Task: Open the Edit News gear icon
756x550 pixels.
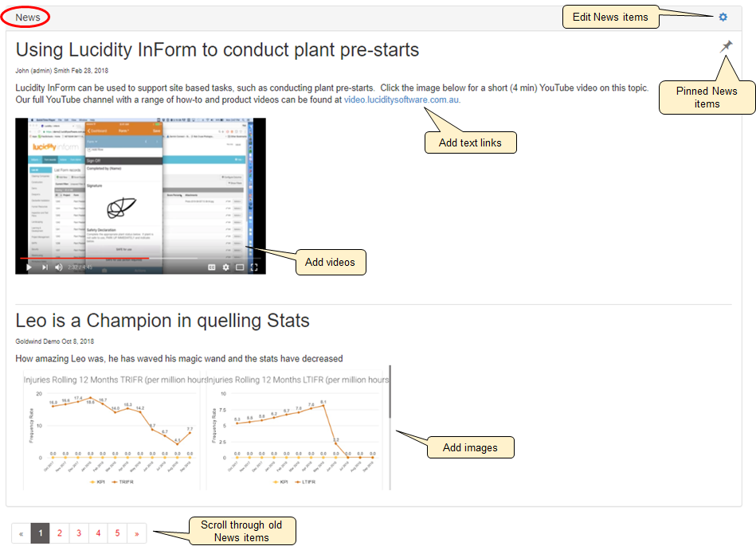Action: [x=723, y=17]
